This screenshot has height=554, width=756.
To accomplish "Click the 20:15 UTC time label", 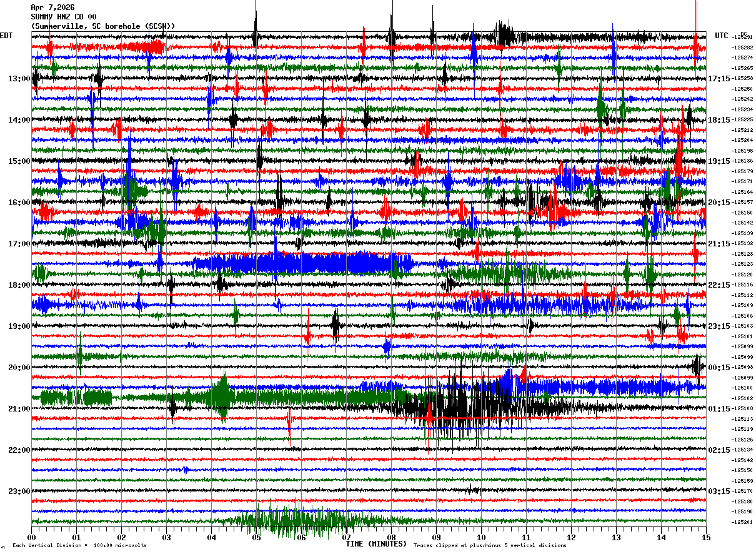I will pyautogui.click(x=719, y=203).
